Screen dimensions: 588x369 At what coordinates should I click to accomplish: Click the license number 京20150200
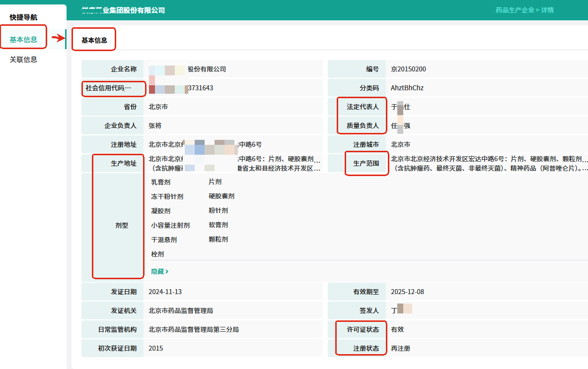(408, 69)
